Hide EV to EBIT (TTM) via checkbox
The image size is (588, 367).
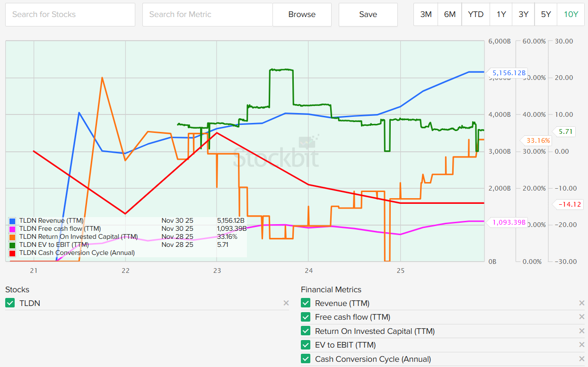(306, 345)
